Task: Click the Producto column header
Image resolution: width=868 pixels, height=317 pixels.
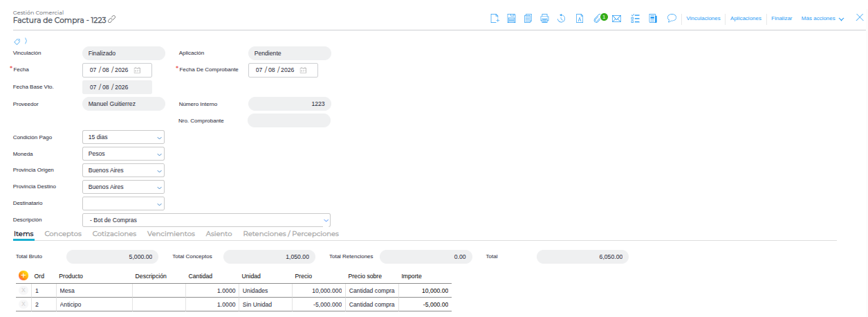Action: tap(71, 276)
